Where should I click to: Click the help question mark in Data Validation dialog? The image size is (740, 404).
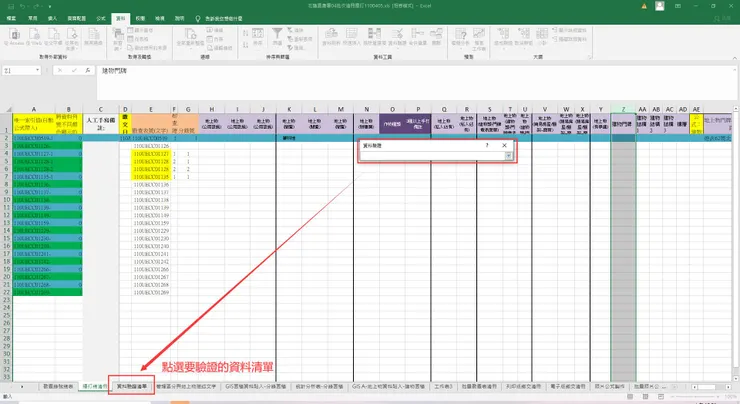pyautogui.click(x=487, y=145)
